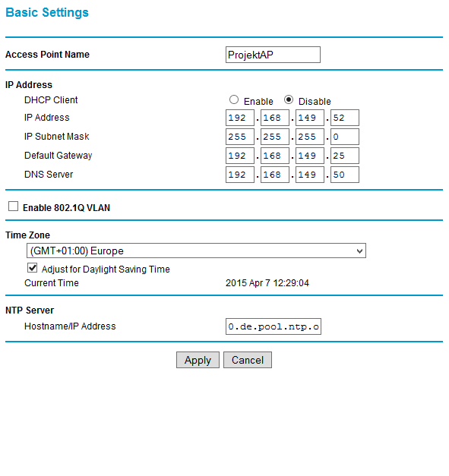449x476 pixels.
Task: Click the NTP Server section heading
Action: 30,311
